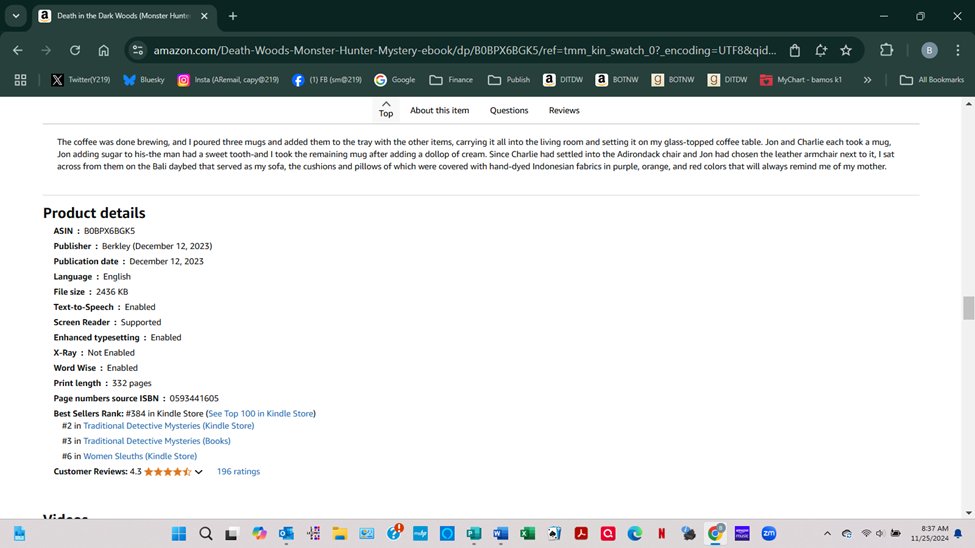The height and width of the screenshot is (548, 975).
Task: Open Netflix from taskbar
Action: 662,534
